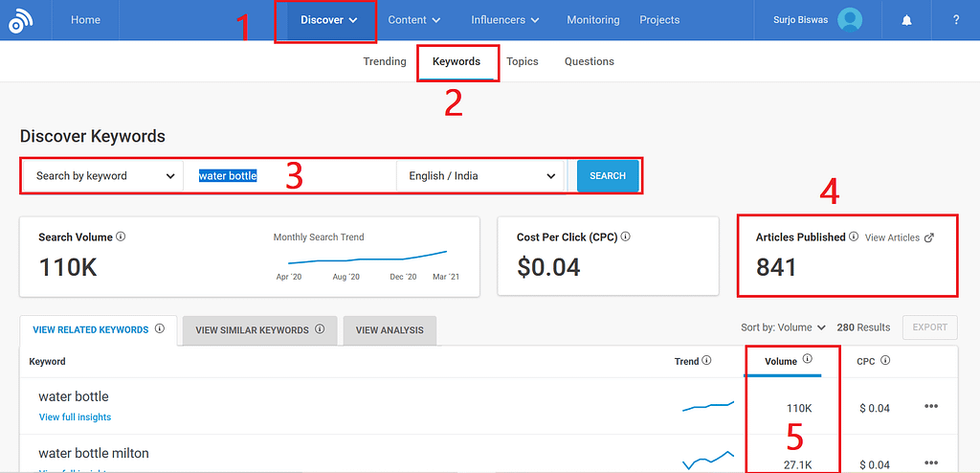Open the English / India language dropdown
The image size is (980, 473).
pos(480,176)
